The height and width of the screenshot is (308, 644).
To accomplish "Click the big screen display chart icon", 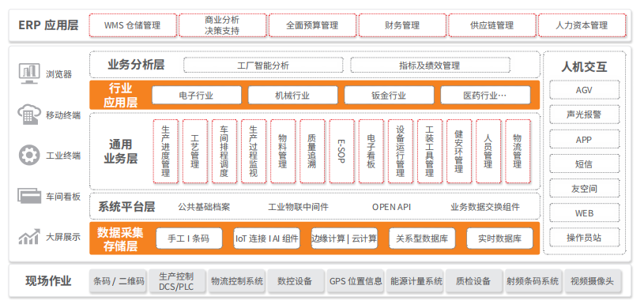I will pyautogui.click(x=29, y=237).
